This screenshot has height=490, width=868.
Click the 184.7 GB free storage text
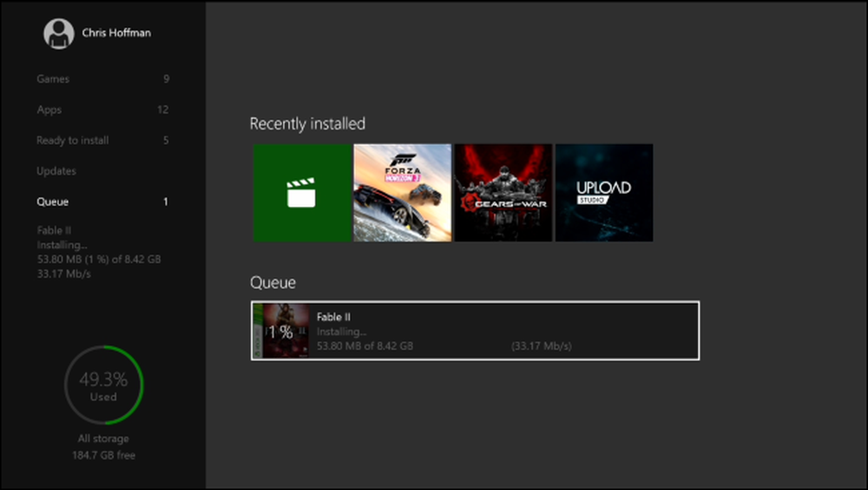pyautogui.click(x=103, y=455)
